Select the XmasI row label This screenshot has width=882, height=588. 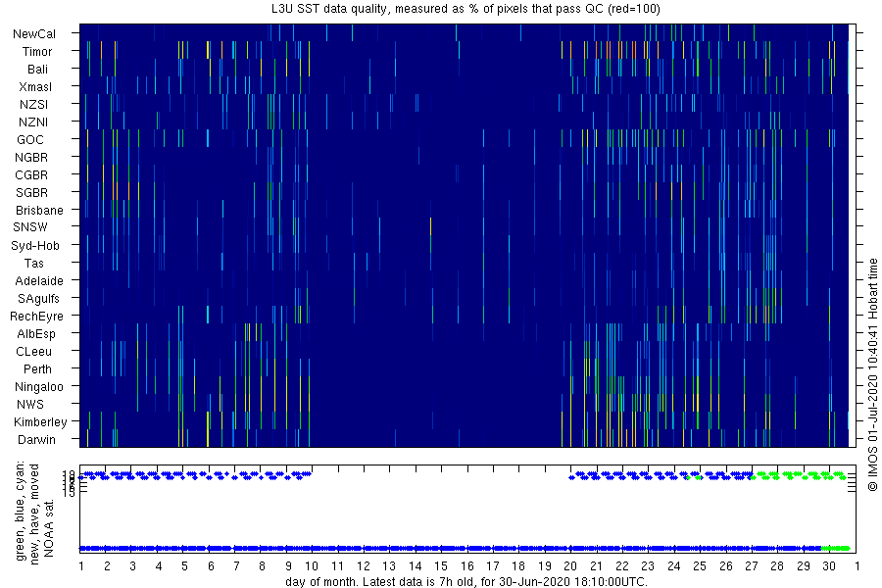point(35,86)
